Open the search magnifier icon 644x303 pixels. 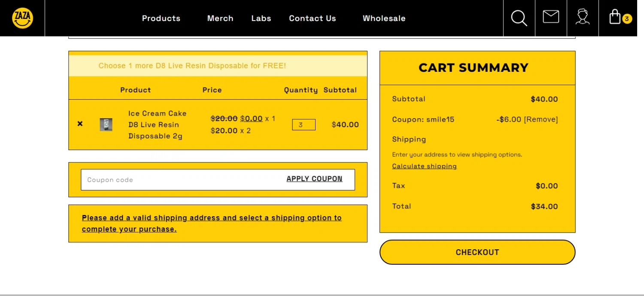point(519,18)
